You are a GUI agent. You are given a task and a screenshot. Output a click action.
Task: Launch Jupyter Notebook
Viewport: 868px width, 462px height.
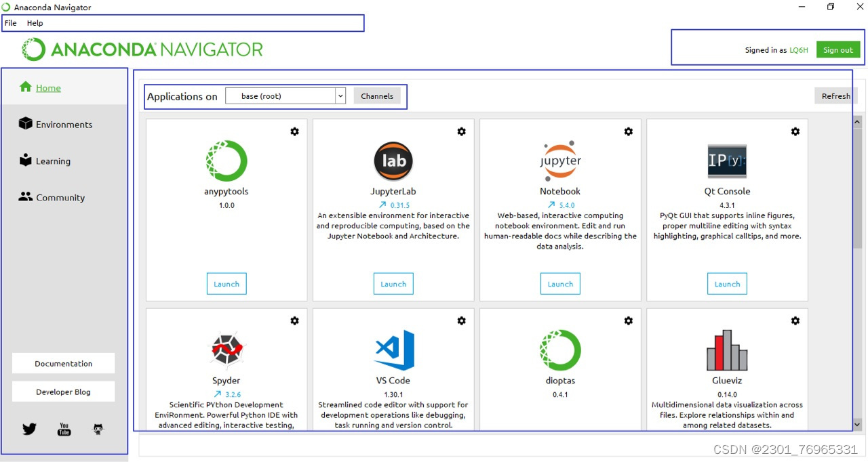tap(560, 284)
